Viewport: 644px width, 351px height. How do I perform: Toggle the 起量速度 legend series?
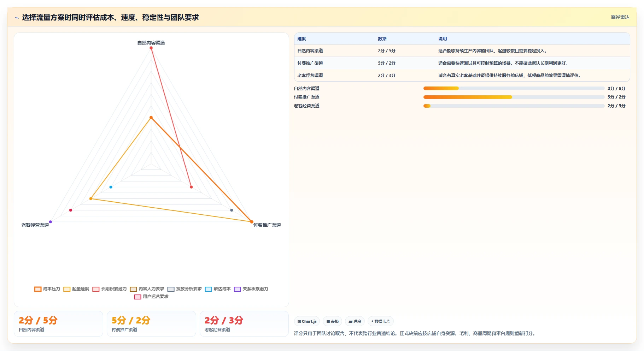tap(76, 289)
